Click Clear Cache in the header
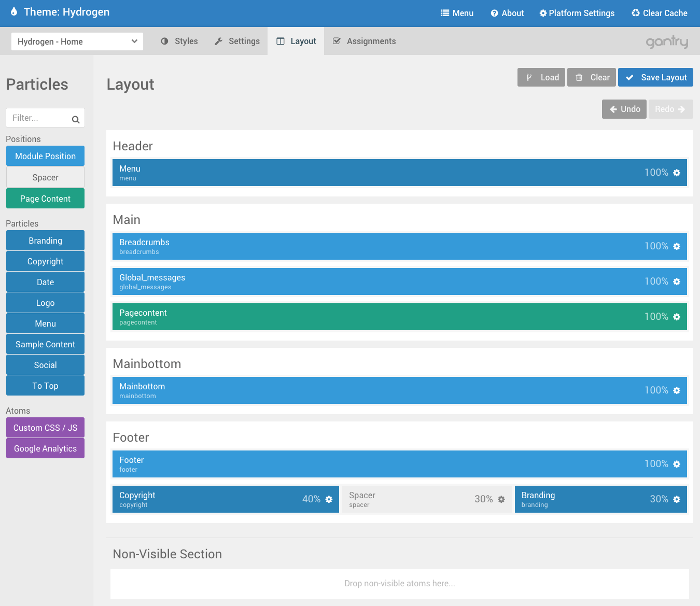The height and width of the screenshot is (606, 700). [659, 13]
